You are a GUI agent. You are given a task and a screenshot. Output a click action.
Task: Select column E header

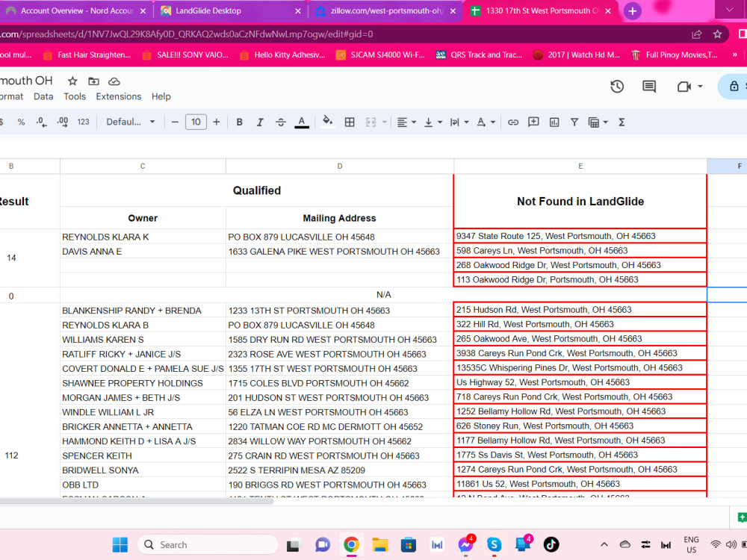click(x=580, y=167)
